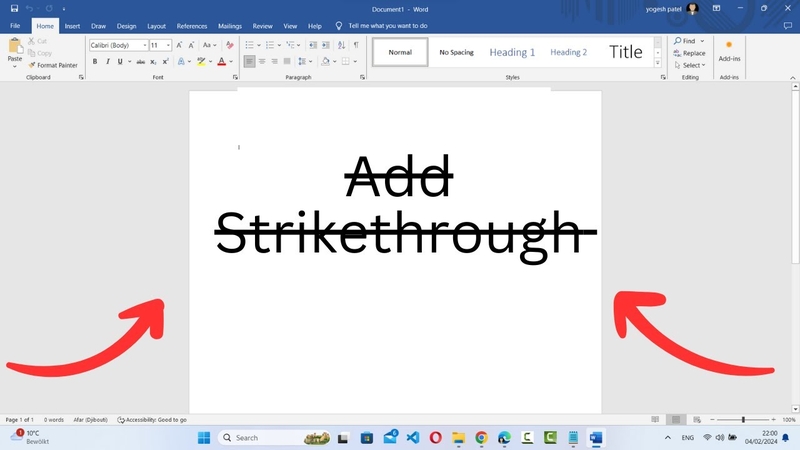Open the Select dropdown in Editing group
Screen dimensions: 800x450
[690, 65]
